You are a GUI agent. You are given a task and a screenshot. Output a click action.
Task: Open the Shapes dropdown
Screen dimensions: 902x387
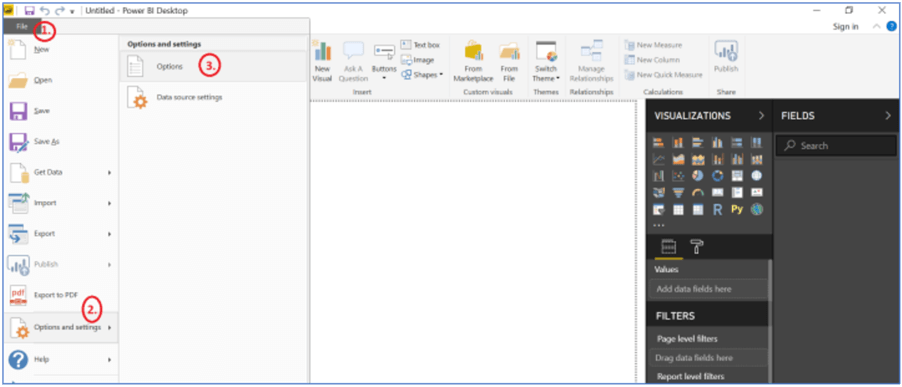(422, 75)
